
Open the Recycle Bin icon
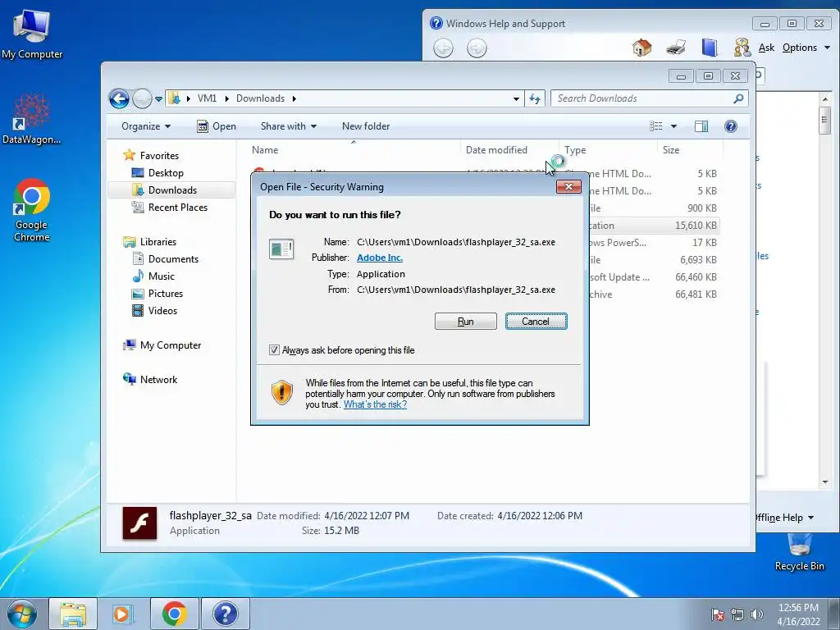coord(799,552)
